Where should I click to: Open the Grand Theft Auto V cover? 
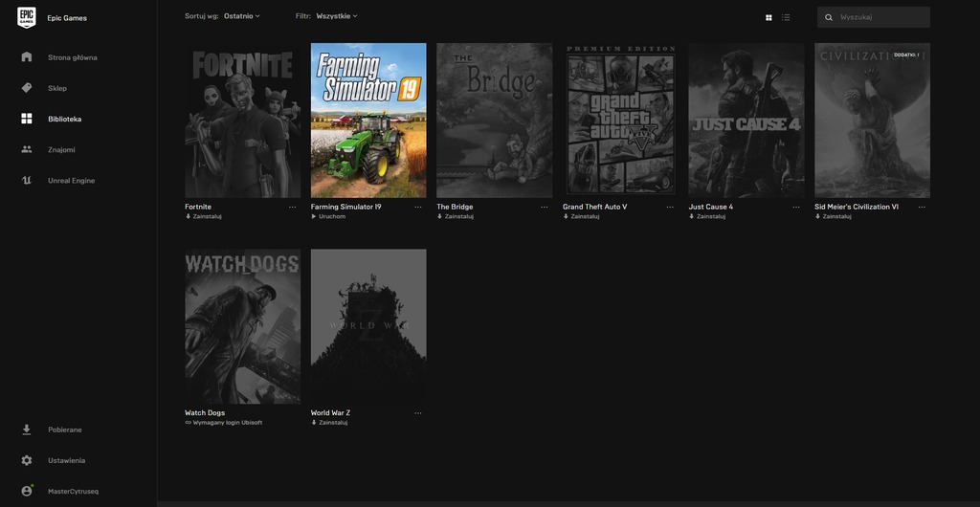620,121
